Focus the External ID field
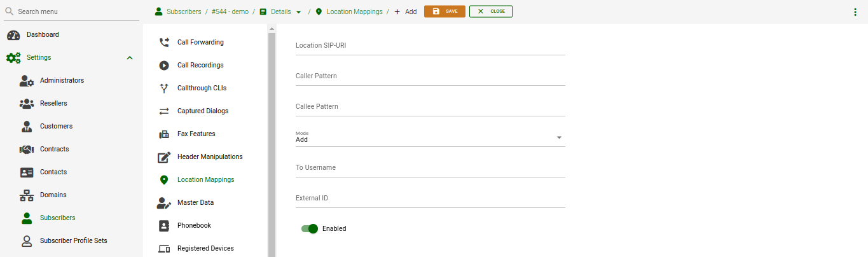 [431, 198]
